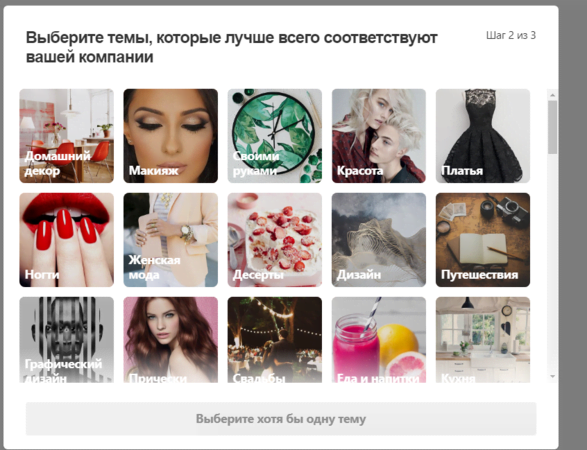The height and width of the screenshot is (450, 587).
Task: Select the Домашний декор topic tile
Action: (67, 136)
